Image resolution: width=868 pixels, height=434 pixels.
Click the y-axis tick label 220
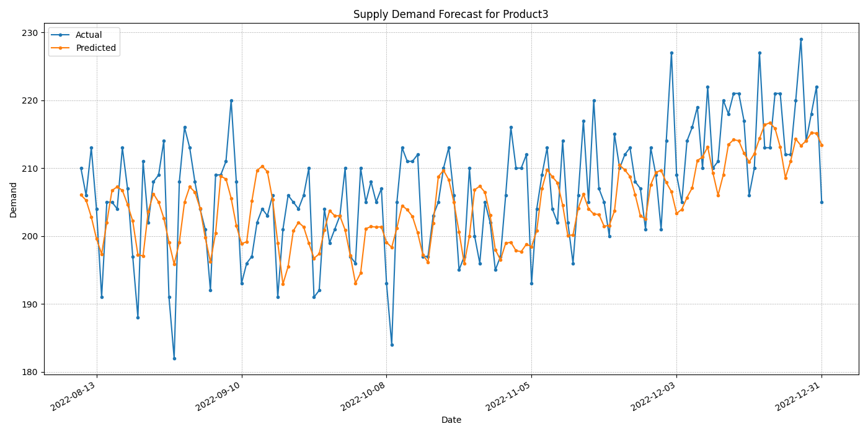(x=30, y=100)
